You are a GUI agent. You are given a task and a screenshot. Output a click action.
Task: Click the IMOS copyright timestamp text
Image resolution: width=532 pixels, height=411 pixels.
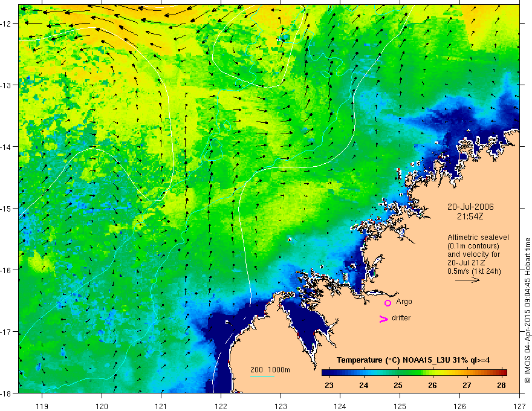point(527,310)
